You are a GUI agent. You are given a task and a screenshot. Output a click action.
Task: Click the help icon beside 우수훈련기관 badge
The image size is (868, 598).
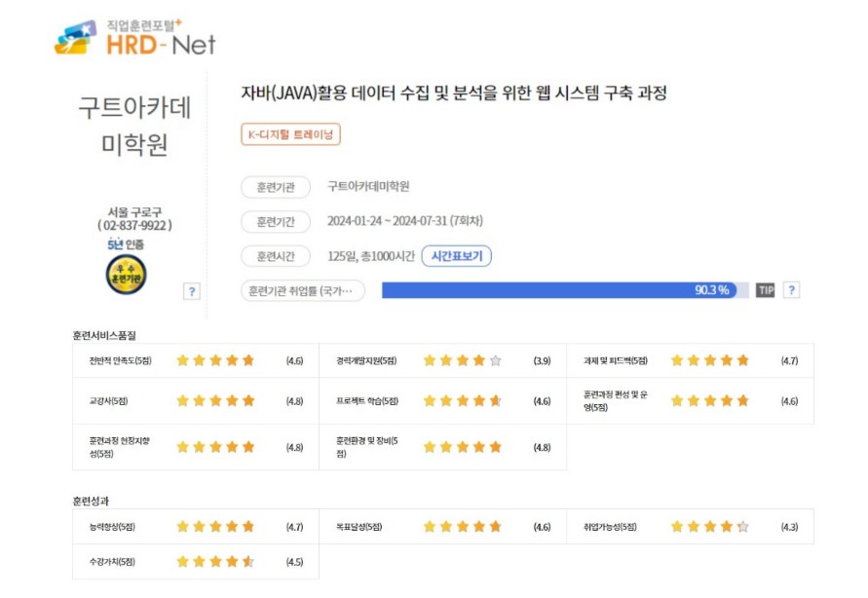192,290
